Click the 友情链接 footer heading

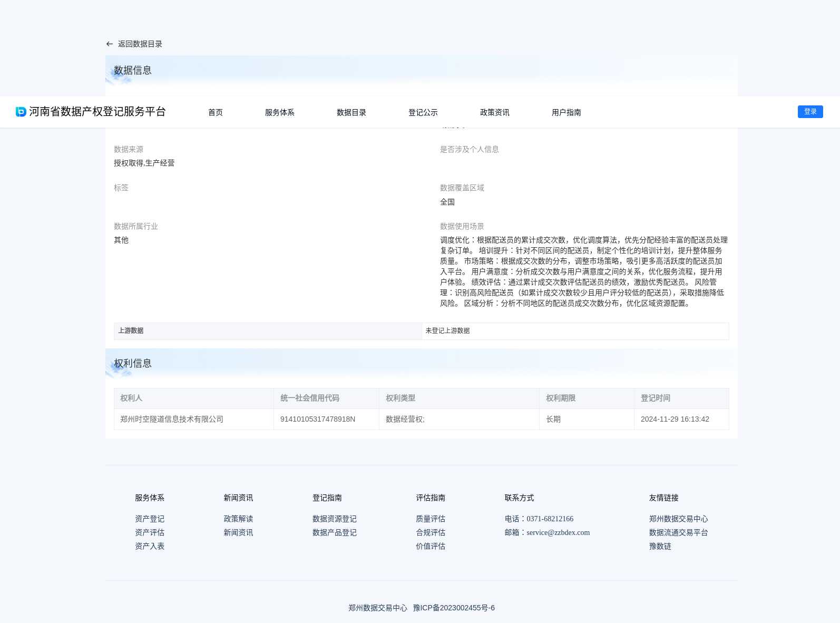pyautogui.click(x=664, y=498)
